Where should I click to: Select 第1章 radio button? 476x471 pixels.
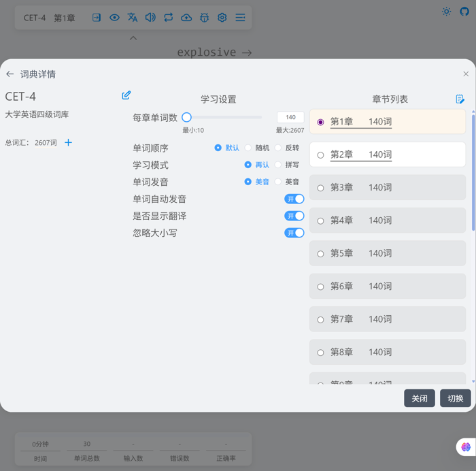pos(320,122)
